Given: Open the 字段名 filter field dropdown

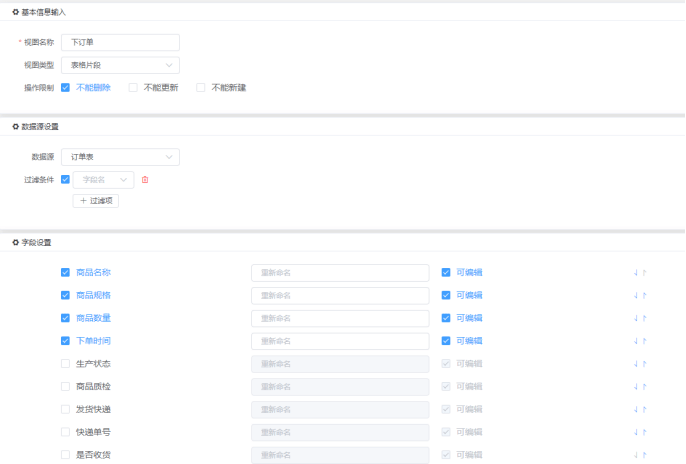Looking at the screenshot, I should [x=103, y=180].
